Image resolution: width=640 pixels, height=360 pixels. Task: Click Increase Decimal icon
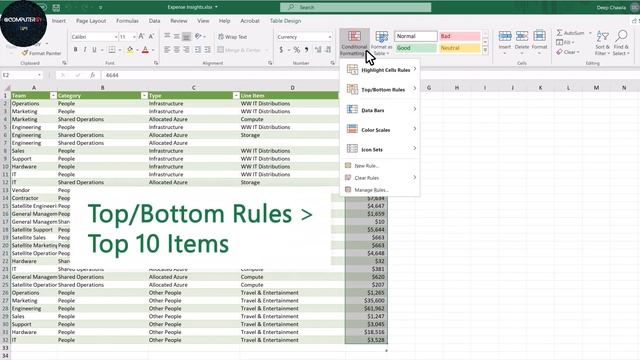coord(318,50)
